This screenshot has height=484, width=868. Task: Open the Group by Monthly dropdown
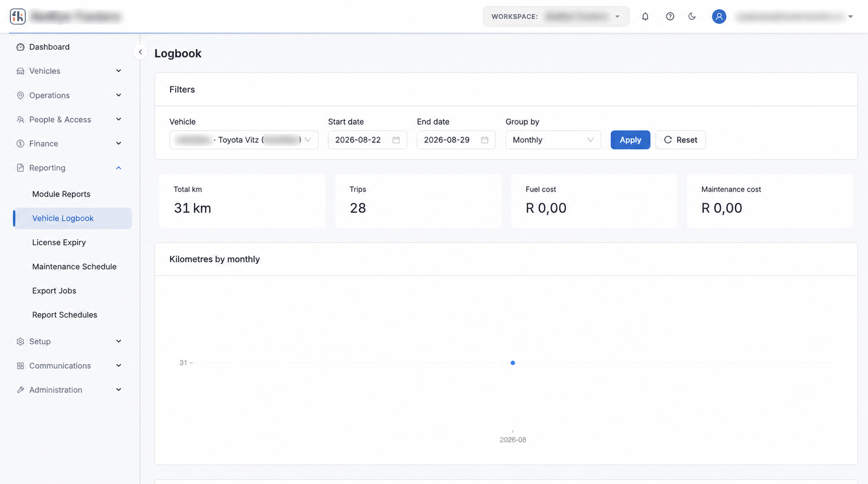tap(553, 140)
